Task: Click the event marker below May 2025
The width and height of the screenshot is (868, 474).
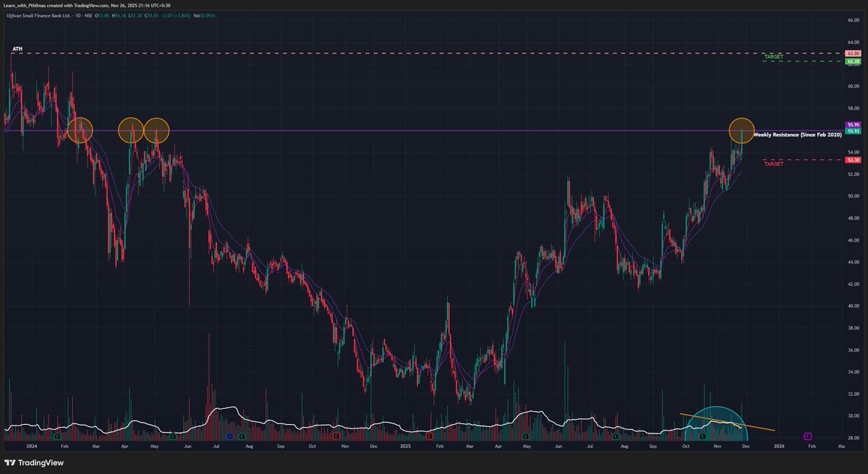Action: coord(526,437)
